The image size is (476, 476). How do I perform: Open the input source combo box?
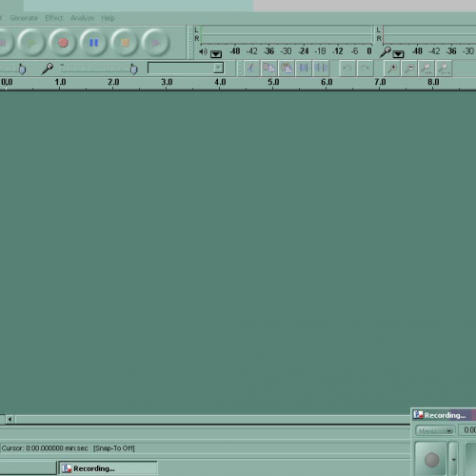186,68
